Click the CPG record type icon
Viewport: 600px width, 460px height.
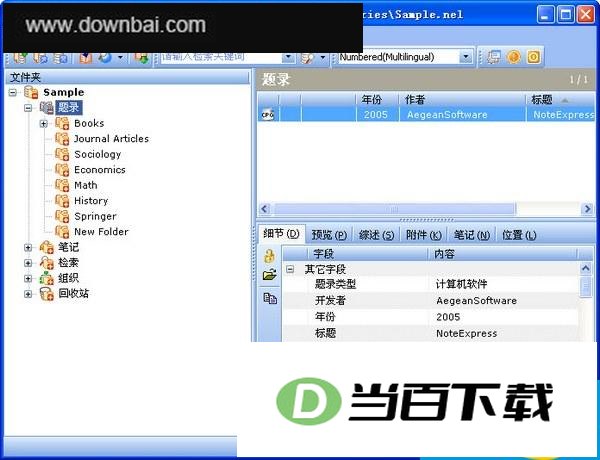coord(267,114)
